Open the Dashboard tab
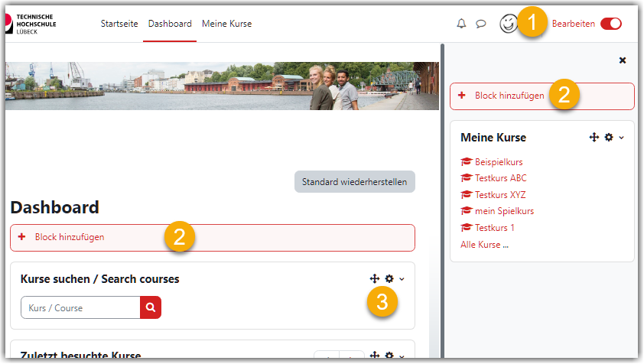 tap(170, 24)
